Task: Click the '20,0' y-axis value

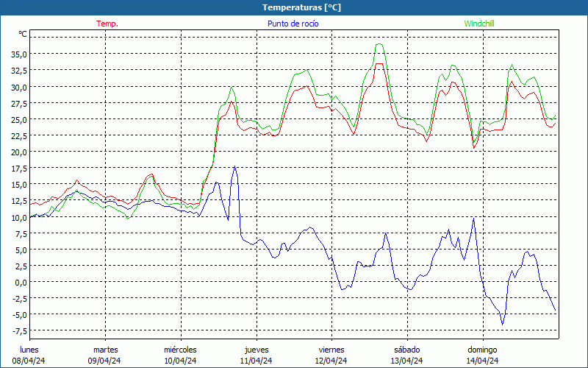Action: [x=18, y=152]
